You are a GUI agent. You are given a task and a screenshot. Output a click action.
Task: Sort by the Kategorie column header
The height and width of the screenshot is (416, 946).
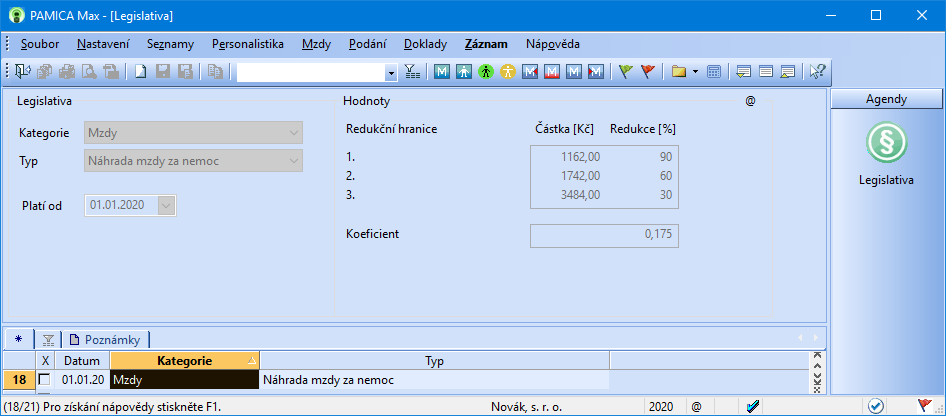[x=185, y=361]
